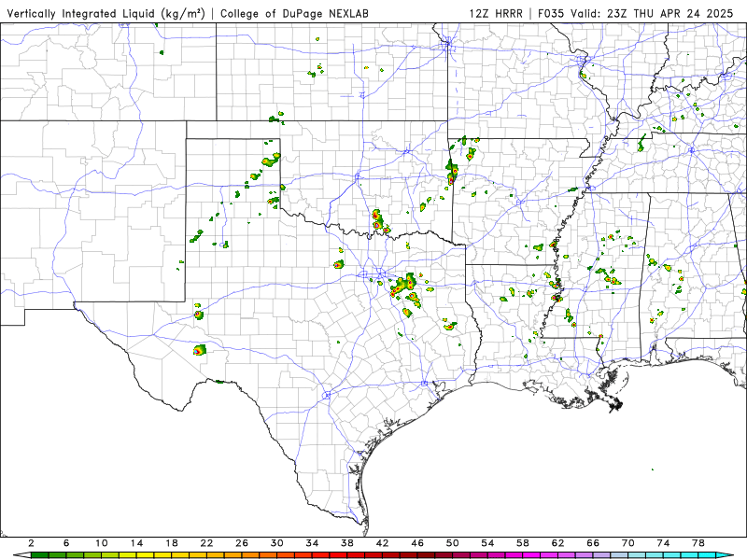Click the color scale label '74'

click(x=663, y=543)
